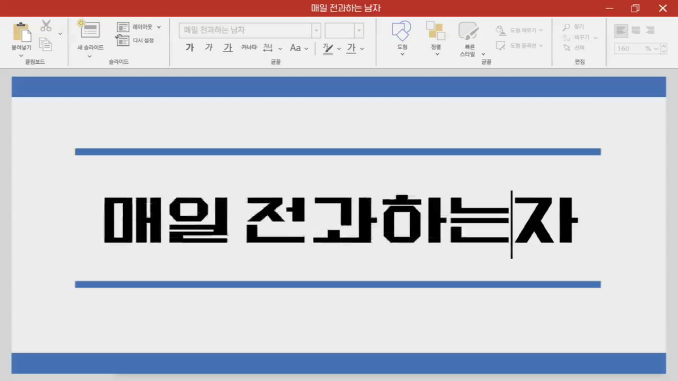Open the Paste options arrow under 붙여넣기
The height and width of the screenshot is (381, 678).
point(21,56)
